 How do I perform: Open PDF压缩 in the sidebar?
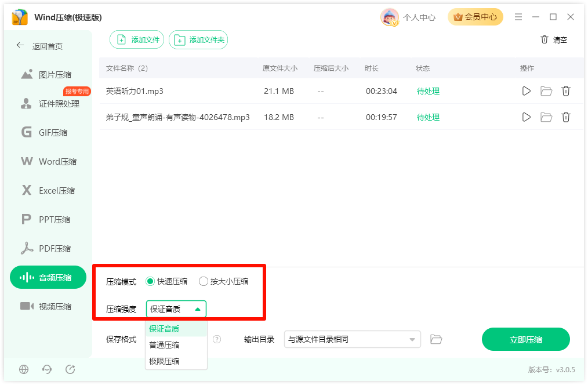click(48, 249)
